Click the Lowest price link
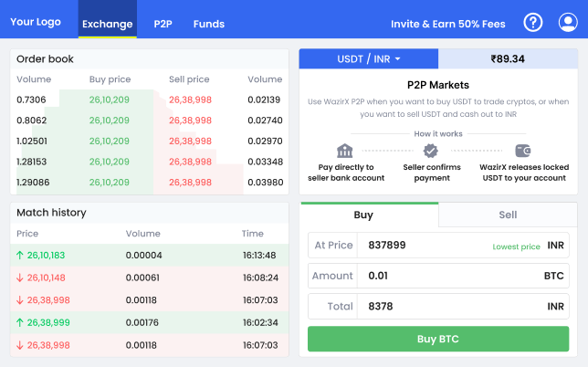Viewport: 588px width, 367px height. 516,246
